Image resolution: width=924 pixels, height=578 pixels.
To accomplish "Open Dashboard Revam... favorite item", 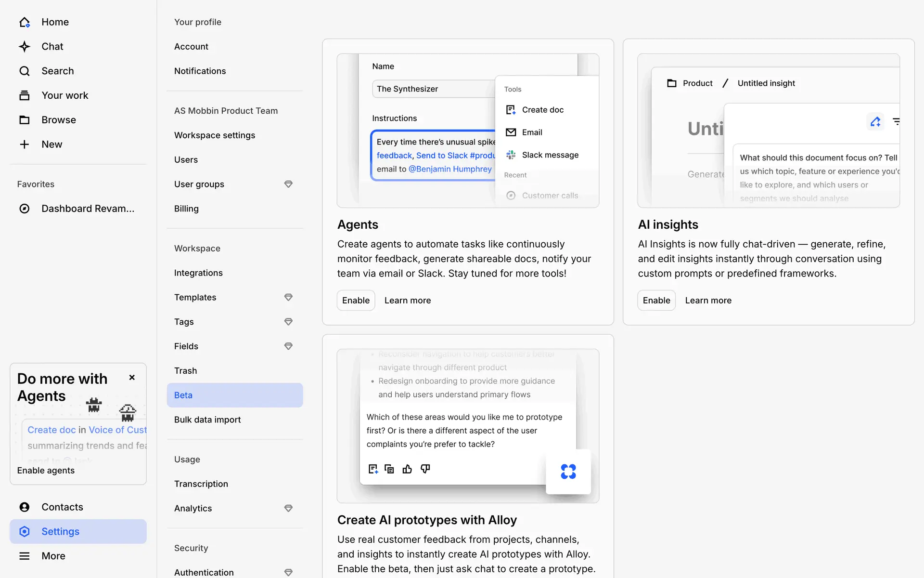I will (88, 209).
